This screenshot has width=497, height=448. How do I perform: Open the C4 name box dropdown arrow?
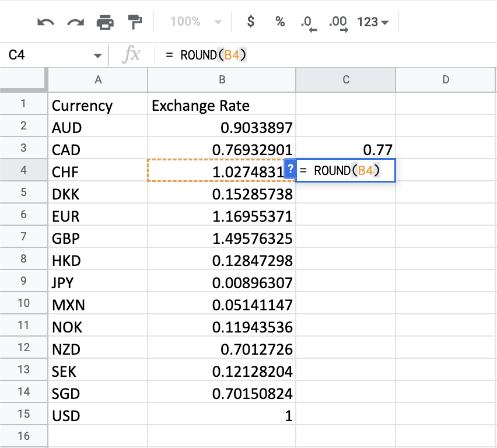(97, 56)
